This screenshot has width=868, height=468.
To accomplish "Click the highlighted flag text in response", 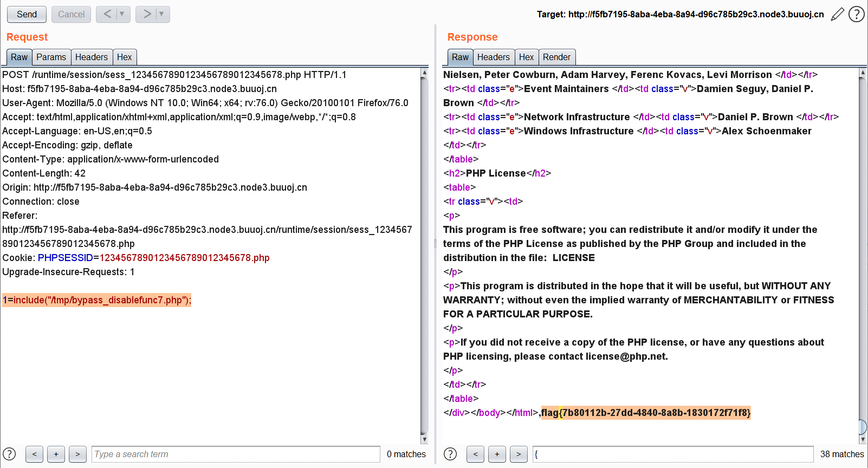I will click(646, 412).
